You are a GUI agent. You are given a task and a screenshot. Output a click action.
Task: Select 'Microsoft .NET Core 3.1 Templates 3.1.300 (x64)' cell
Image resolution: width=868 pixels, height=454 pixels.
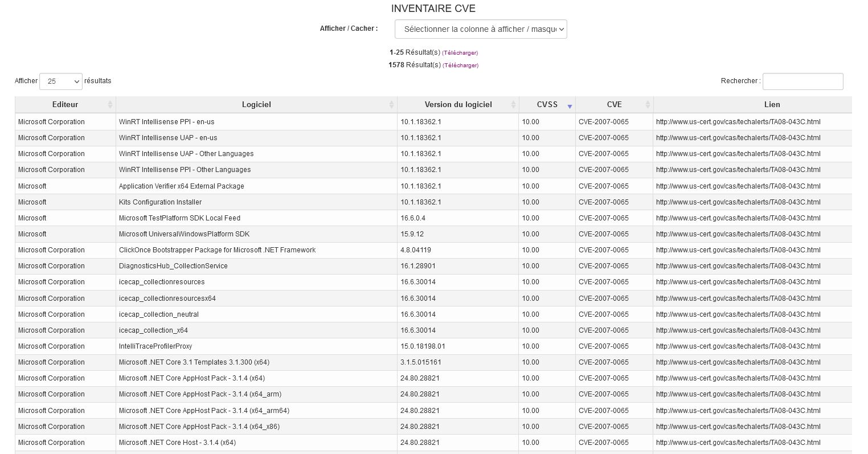256,362
